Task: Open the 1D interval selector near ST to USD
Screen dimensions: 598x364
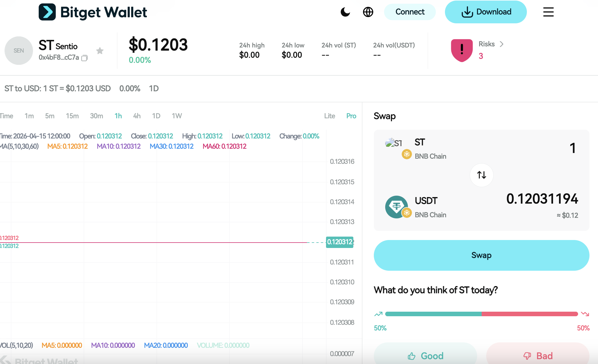Action: pyautogui.click(x=154, y=88)
